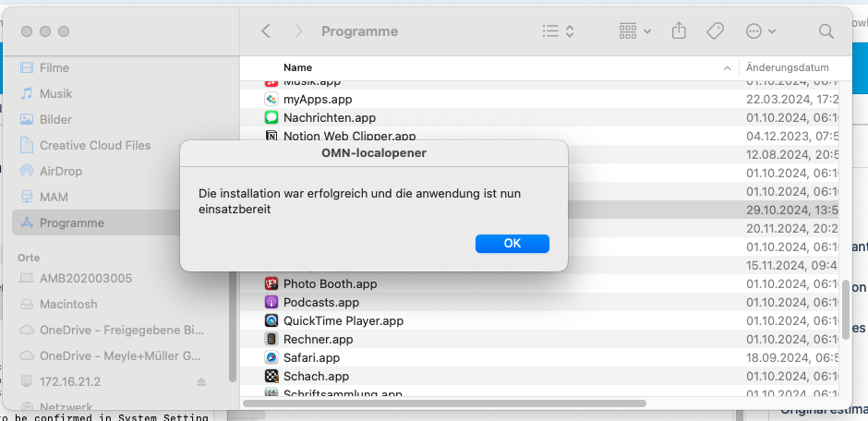Eject the 172.16.21.2 server
Image resolution: width=868 pixels, height=421 pixels.
tap(201, 381)
